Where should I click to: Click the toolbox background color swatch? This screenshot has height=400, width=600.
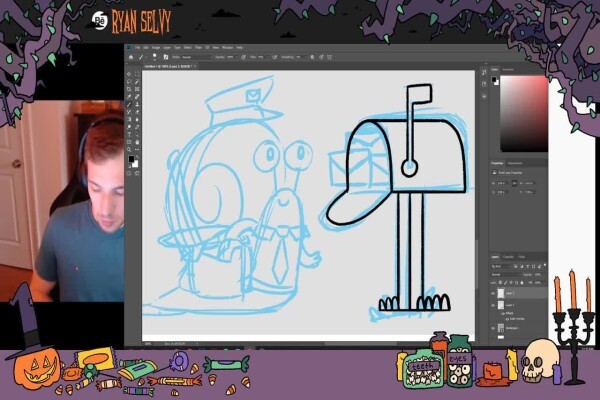pyautogui.click(x=135, y=164)
